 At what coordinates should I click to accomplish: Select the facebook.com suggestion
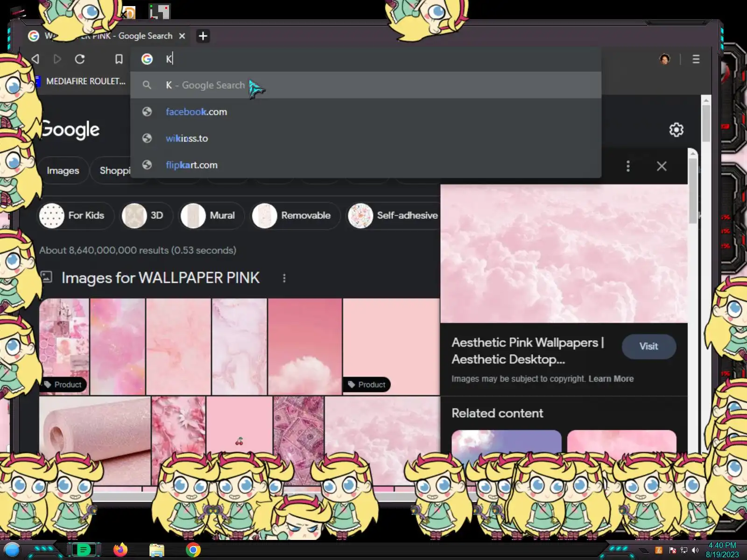click(366, 112)
